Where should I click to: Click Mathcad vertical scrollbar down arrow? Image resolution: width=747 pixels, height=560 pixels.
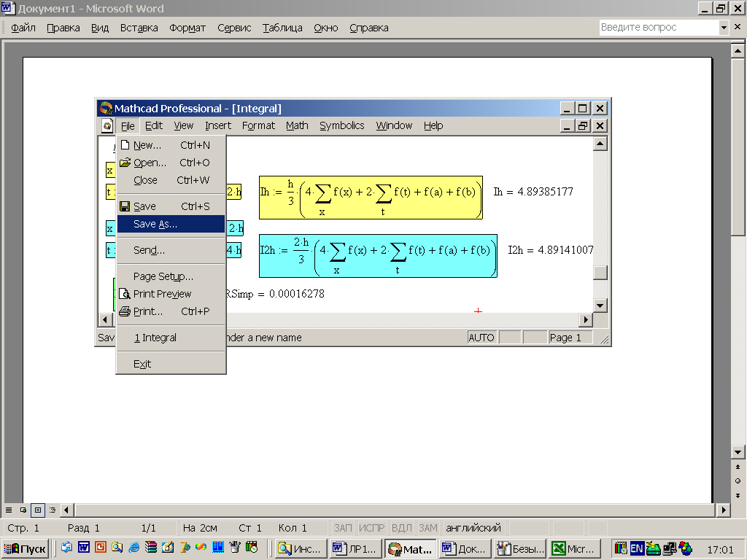pyautogui.click(x=600, y=306)
